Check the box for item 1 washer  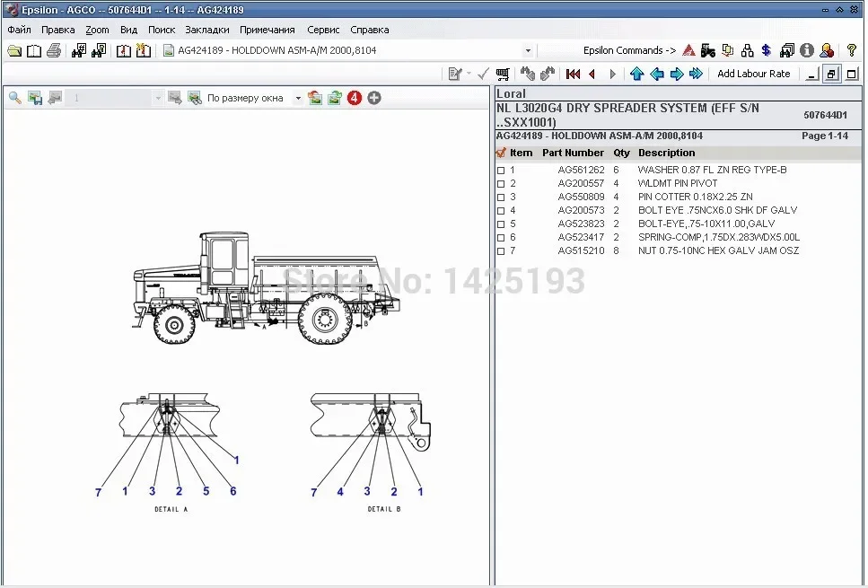point(501,171)
